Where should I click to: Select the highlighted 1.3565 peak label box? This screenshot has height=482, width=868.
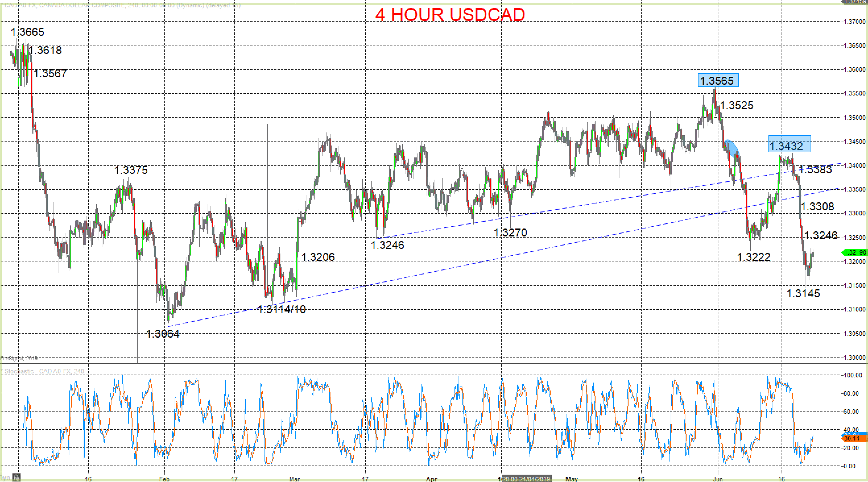[x=718, y=80]
